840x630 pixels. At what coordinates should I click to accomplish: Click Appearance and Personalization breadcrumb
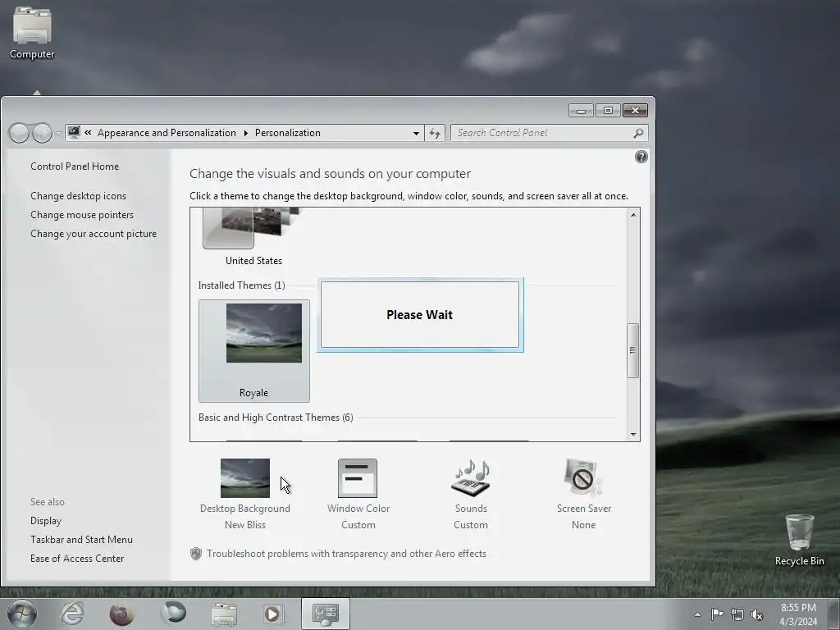[167, 133]
